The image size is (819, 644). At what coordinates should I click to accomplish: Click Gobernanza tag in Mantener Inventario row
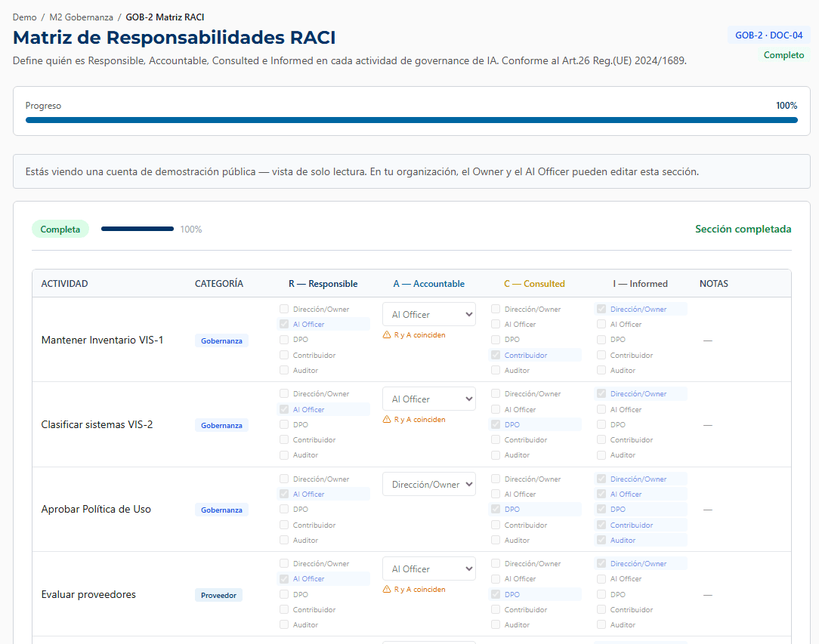[x=221, y=340]
